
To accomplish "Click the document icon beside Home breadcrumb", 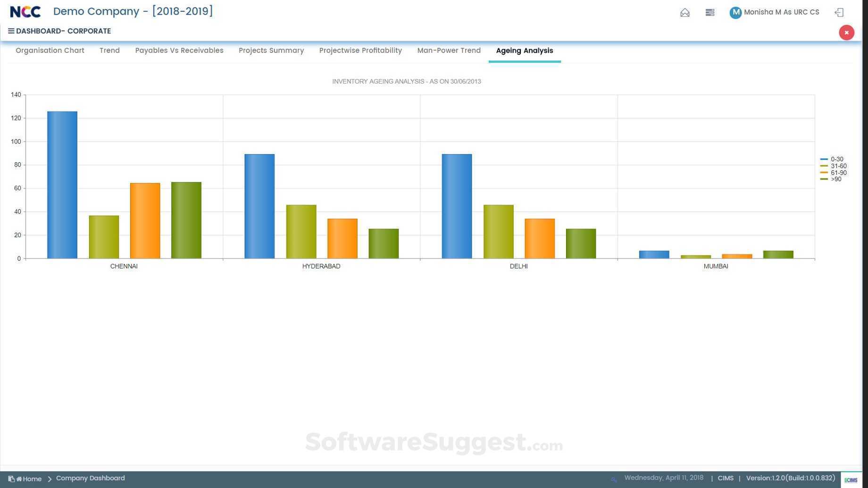I will coord(11,479).
